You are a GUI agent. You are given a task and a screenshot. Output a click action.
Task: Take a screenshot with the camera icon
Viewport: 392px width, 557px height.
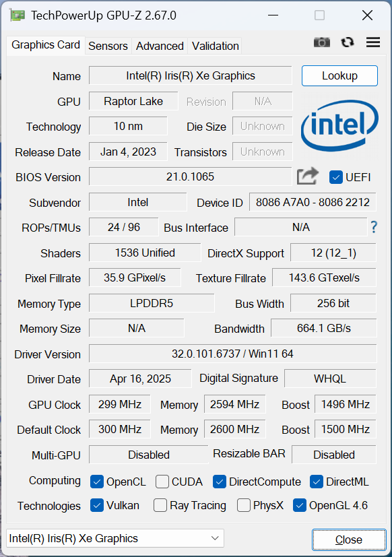[322, 42]
